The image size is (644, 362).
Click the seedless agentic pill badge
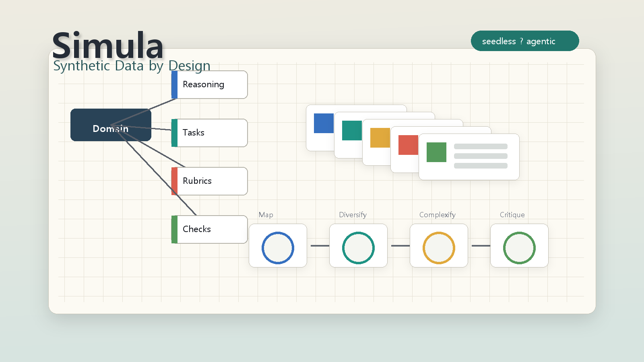525,41
